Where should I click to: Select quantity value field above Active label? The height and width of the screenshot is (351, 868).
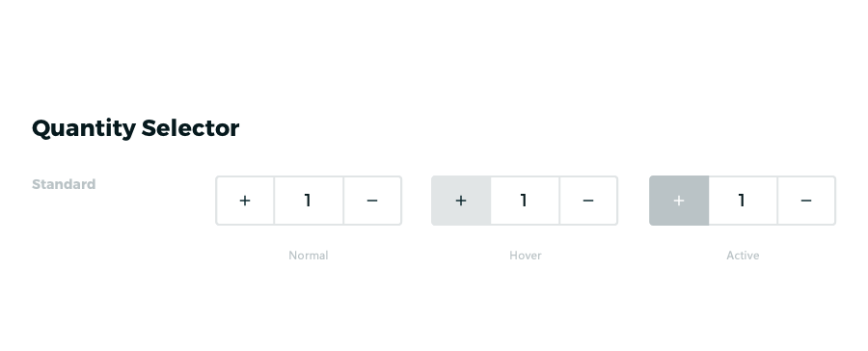coord(743,201)
